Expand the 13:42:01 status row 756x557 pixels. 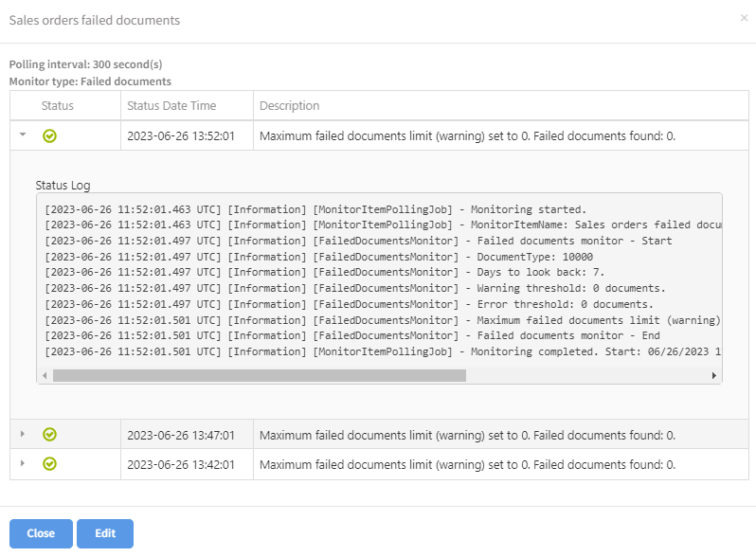22,463
